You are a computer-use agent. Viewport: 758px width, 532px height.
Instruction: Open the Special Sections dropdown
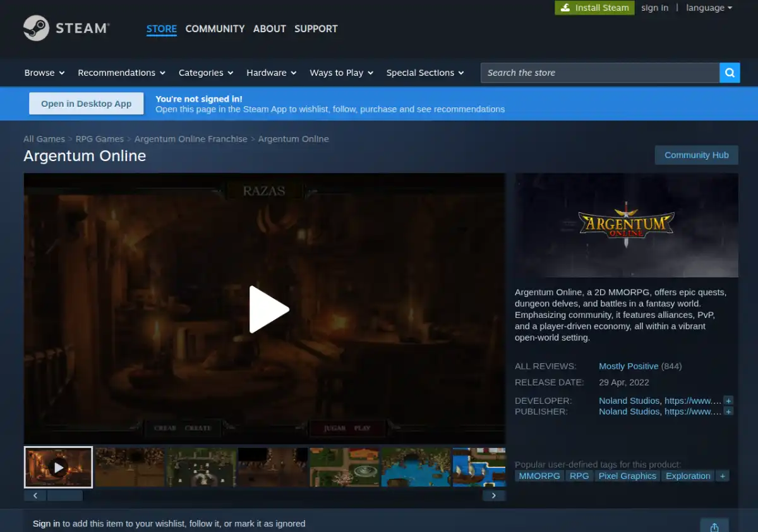pyautogui.click(x=425, y=73)
